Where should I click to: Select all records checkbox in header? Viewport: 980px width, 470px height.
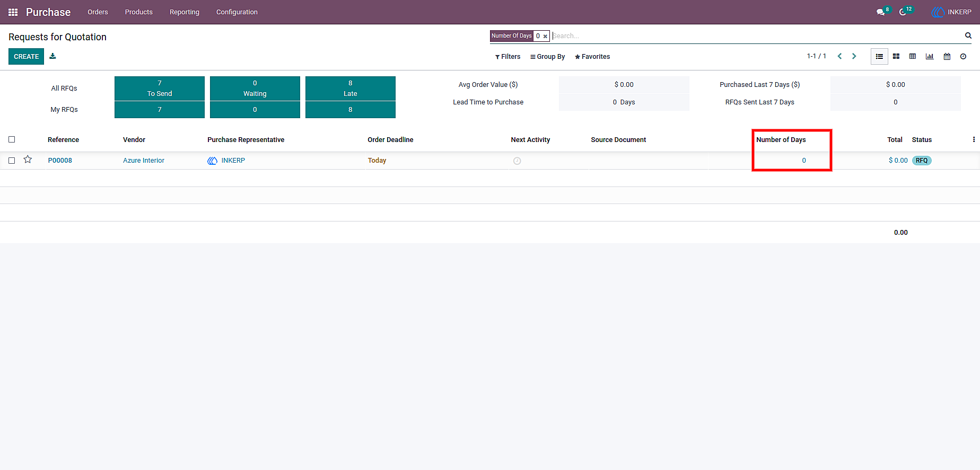pyautogui.click(x=12, y=139)
